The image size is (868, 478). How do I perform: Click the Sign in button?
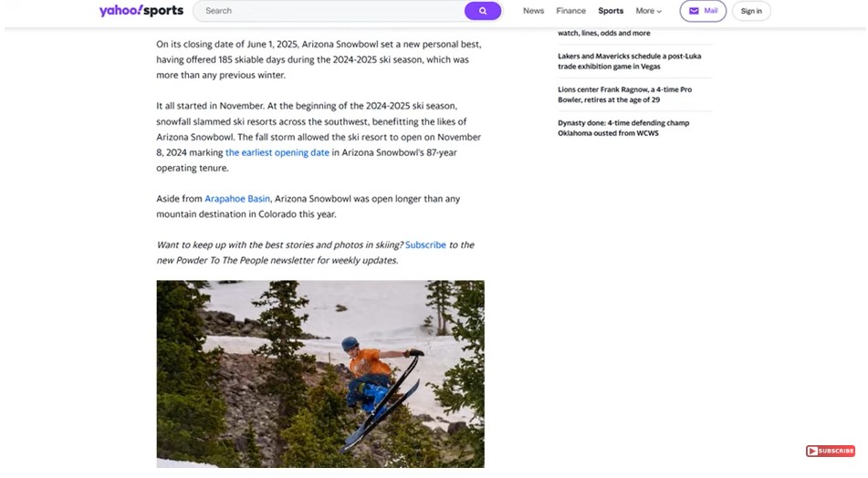[x=751, y=11]
